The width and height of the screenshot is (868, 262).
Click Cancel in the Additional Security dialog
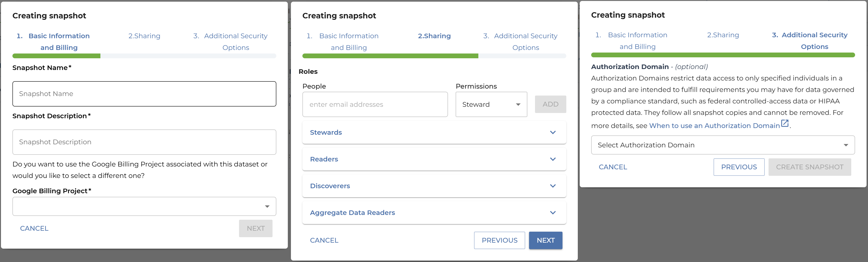613,167
